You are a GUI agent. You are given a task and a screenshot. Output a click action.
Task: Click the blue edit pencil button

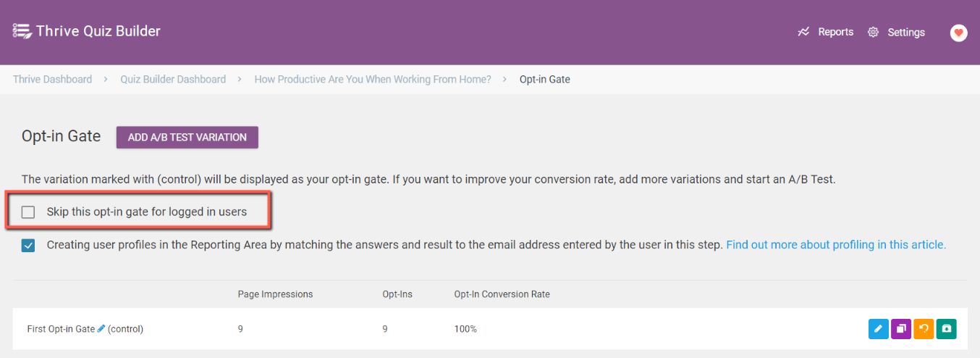tap(878, 329)
